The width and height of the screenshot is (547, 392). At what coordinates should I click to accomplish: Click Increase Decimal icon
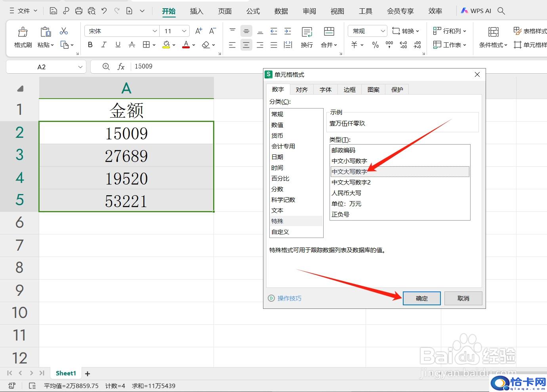(x=403, y=45)
